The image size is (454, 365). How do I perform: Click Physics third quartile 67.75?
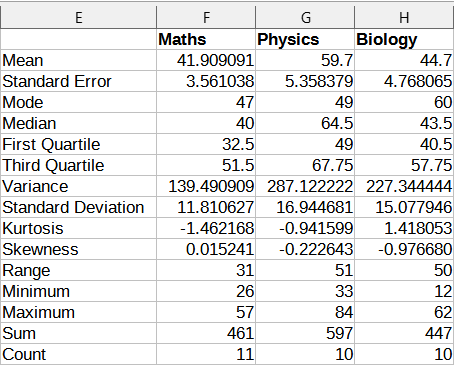(305, 165)
